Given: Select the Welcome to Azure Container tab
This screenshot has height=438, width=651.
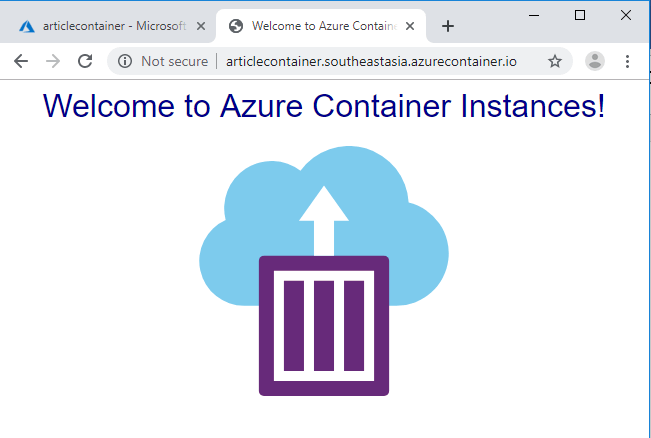Looking at the screenshot, I should point(321,26).
